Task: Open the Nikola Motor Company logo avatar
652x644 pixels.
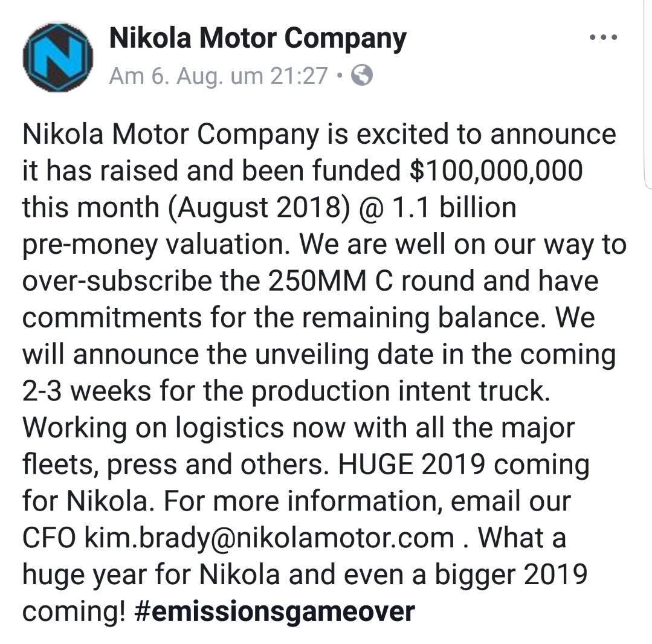Action: coord(57,57)
